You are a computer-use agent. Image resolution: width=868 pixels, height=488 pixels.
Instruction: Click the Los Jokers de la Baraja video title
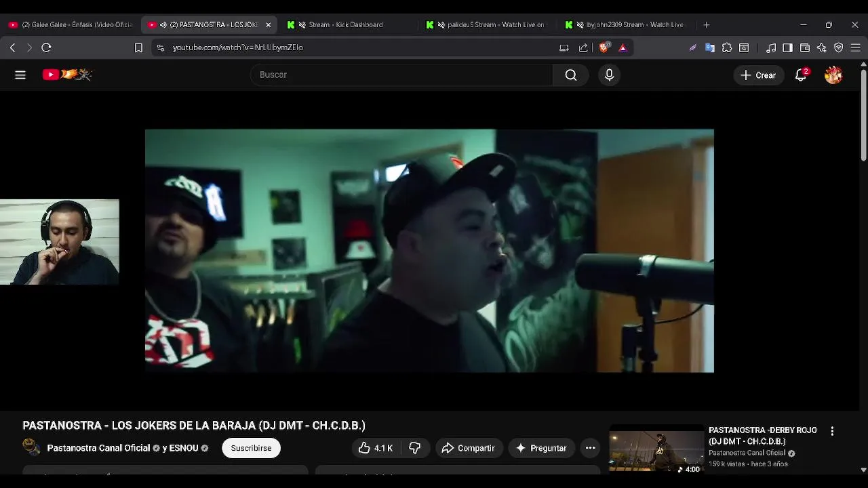(x=194, y=426)
